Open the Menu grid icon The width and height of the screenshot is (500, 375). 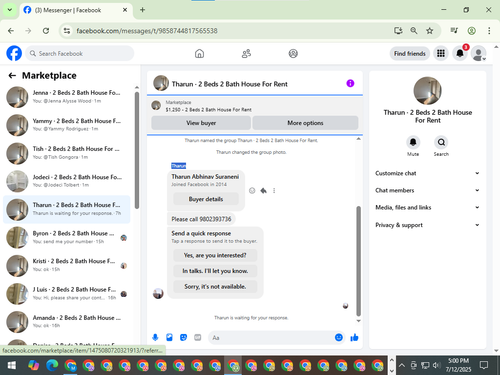click(x=441, y=53)
